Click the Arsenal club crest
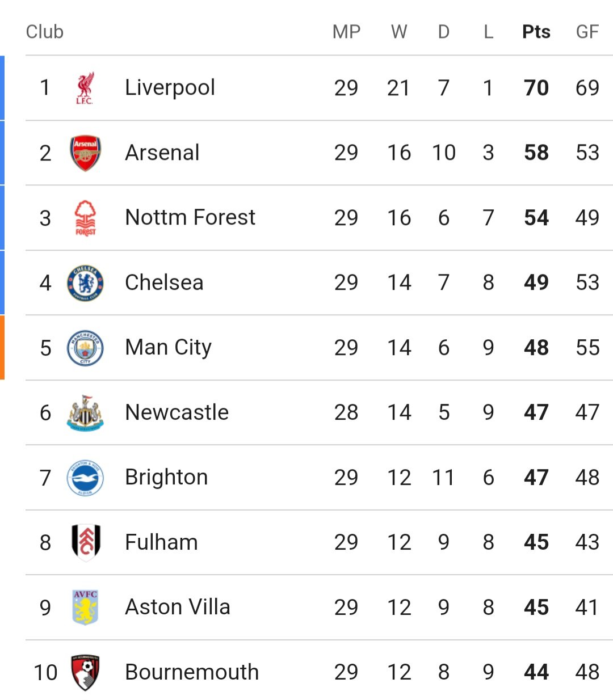Screen dimensions: 613x700 click(85, 153)
